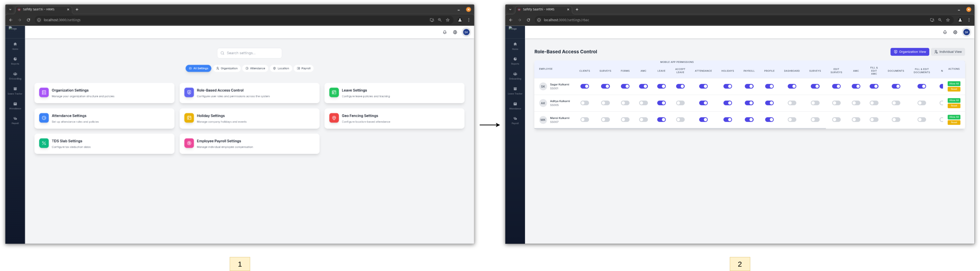Image resolution: width=980 pixels, height=271 pixels.
Task: Click the Search settings input field
Action: [x=249, y=53]
